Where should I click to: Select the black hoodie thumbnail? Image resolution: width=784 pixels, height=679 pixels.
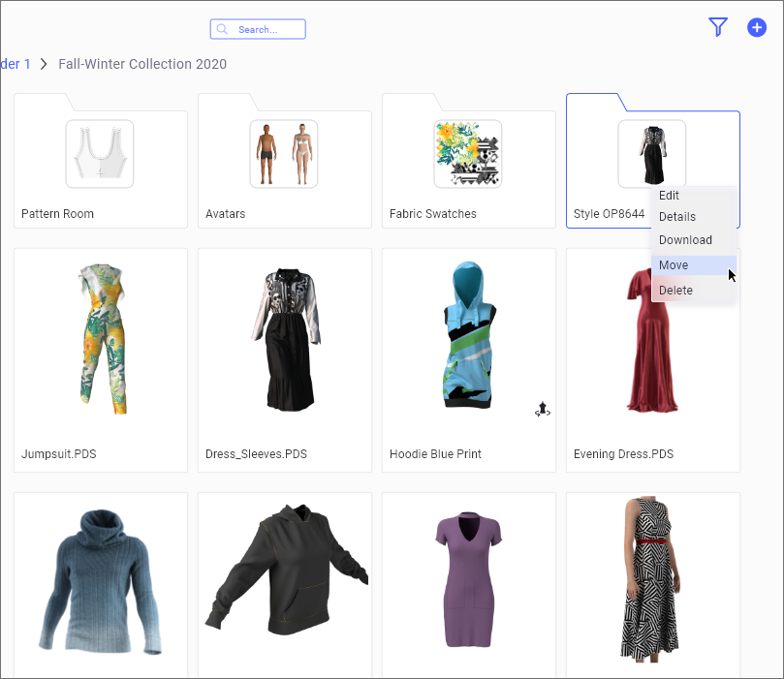point(286,570)
